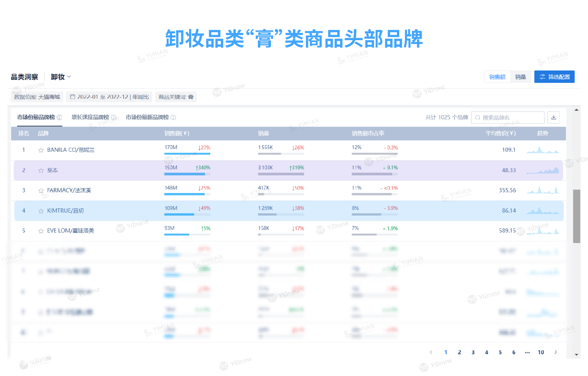Click average price 355.56

point(507,190)
